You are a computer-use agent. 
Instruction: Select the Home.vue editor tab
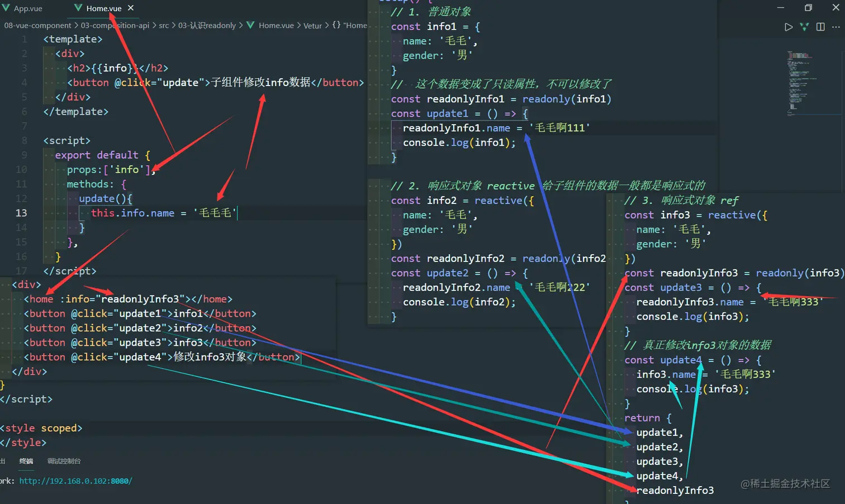pyautogui.click(x=104, y=8)
